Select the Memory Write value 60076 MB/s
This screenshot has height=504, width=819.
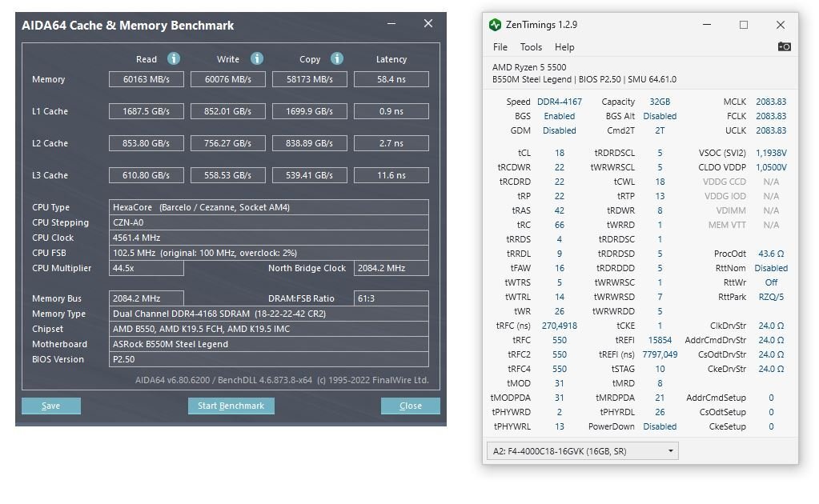pyautogui.click(x=227, y=79)
